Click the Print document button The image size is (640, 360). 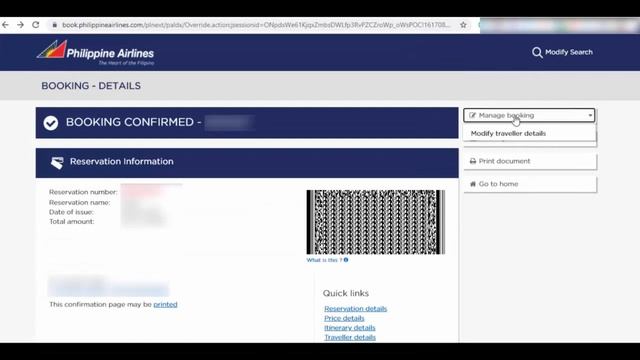tap(530, 161)
